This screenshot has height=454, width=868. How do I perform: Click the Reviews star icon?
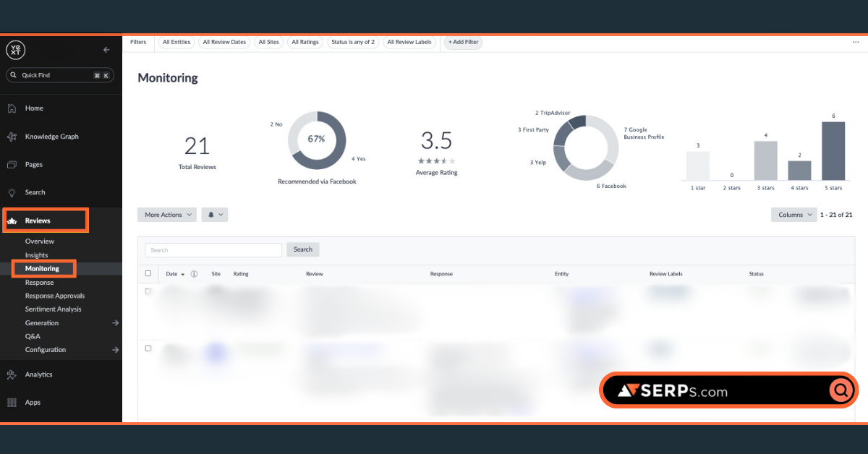point(12,220)
